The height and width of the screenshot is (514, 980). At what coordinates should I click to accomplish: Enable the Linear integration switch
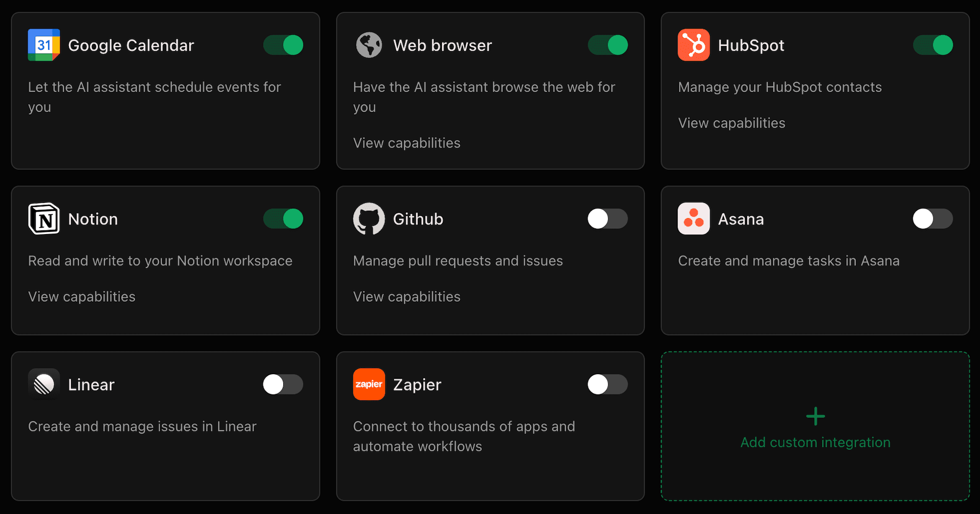pos(283,384)
